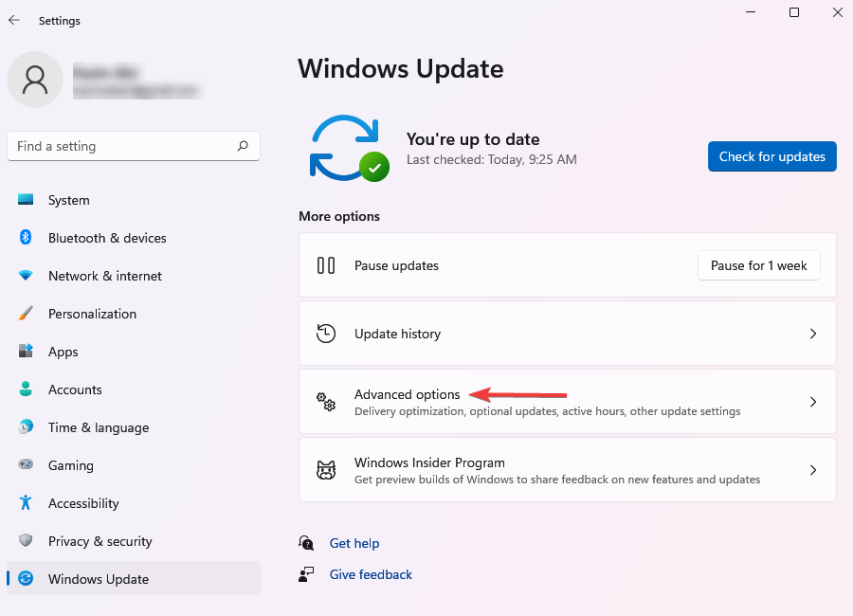The image size is (853, 616).
Task: Click the Gaming controller icon
Action: tap(26, 464)
